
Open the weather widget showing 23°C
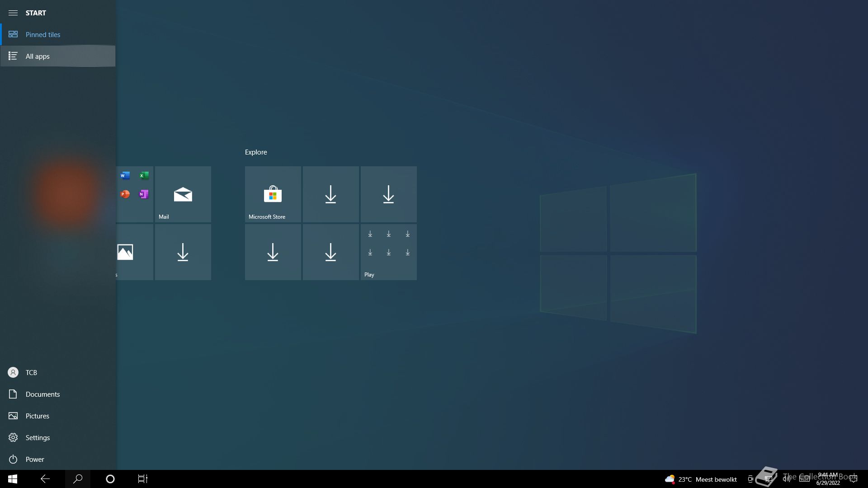point(701,479)
